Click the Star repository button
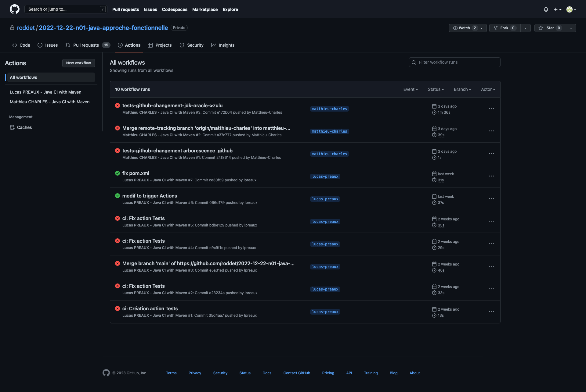 pos(550,28)
